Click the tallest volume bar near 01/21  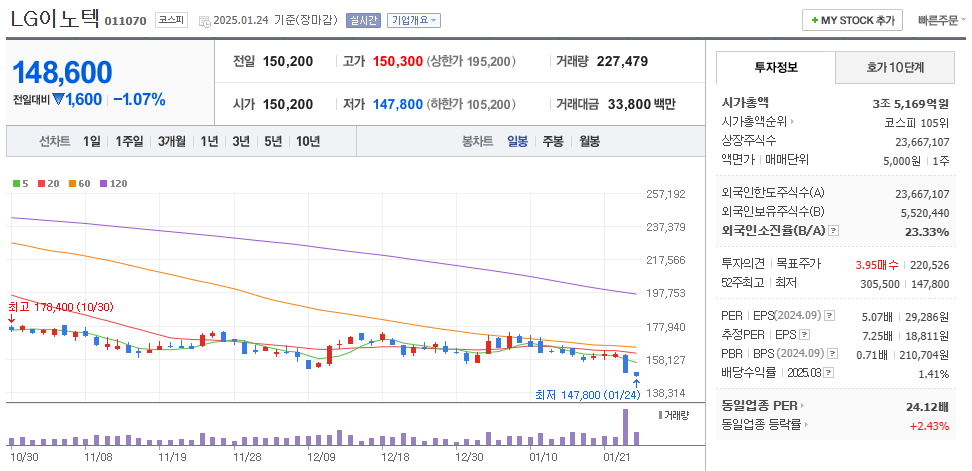coord(627,427)
